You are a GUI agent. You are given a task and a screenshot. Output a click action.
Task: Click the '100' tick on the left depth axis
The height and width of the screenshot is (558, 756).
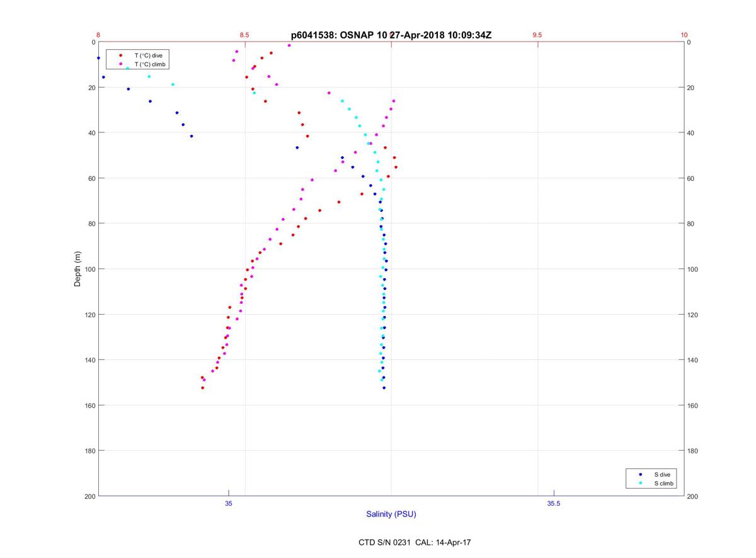pyautogui.click(x=89, y=269)
